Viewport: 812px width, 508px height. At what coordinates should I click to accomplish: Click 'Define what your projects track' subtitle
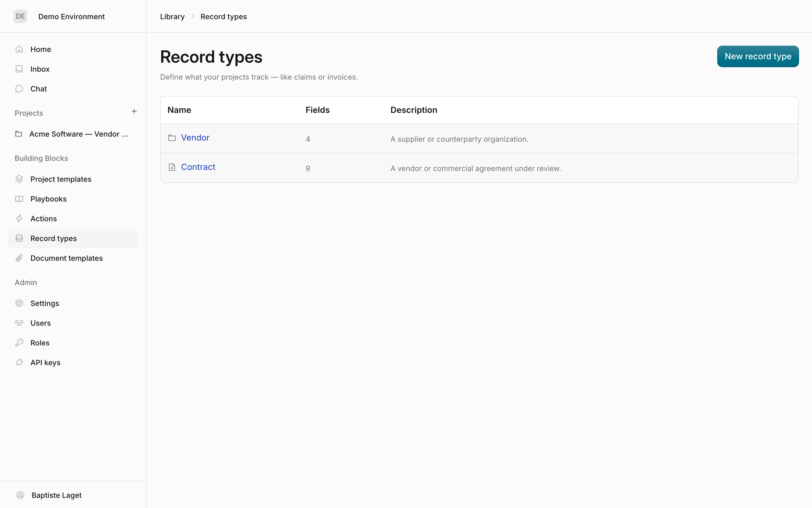[259, 77]
